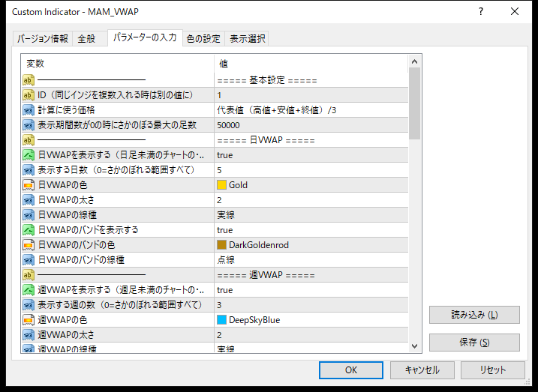This screenshot has width=538, height=392.
Task: Click the ===== 日VWAP ===== value cell
Action: tap(311, 140)
